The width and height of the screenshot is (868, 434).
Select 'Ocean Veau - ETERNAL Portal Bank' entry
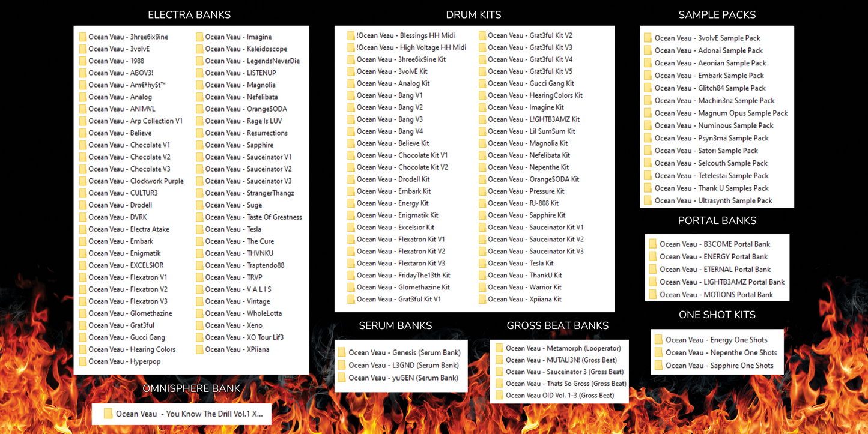pos(715,269)
